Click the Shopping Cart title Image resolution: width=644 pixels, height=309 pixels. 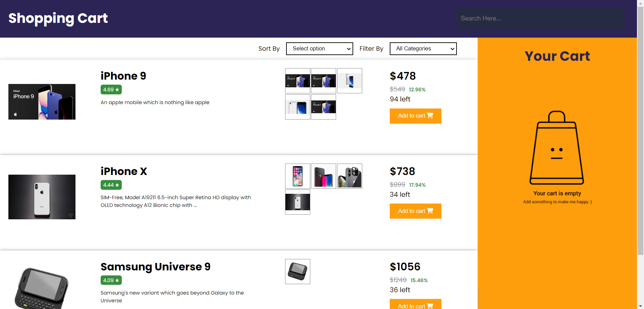[58, 18]
